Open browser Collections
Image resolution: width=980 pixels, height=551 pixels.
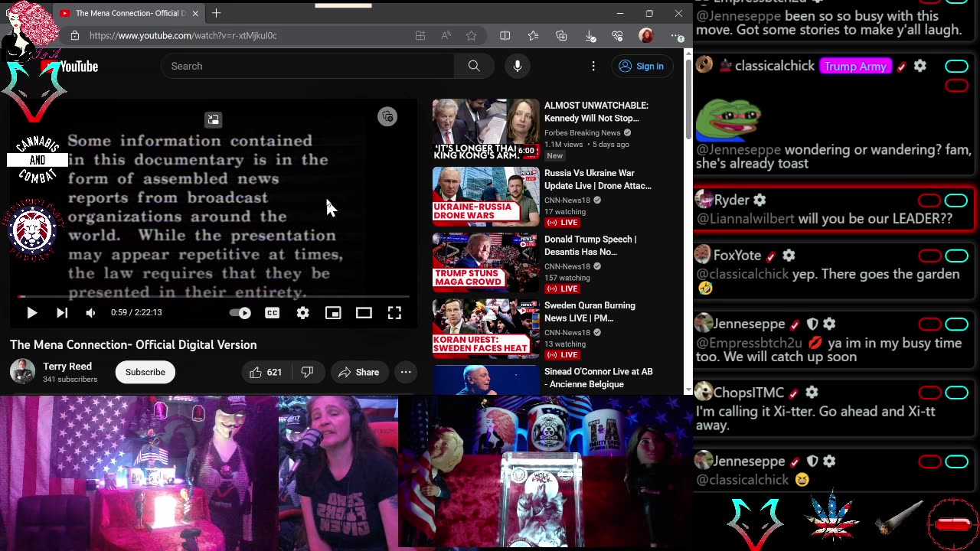point(562,35)
